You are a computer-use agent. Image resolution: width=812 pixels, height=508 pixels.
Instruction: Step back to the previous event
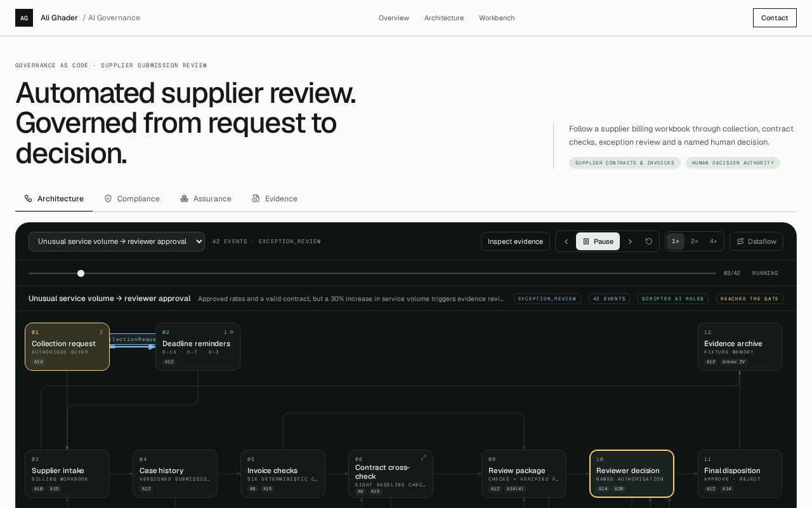click(x=566, y=241)
